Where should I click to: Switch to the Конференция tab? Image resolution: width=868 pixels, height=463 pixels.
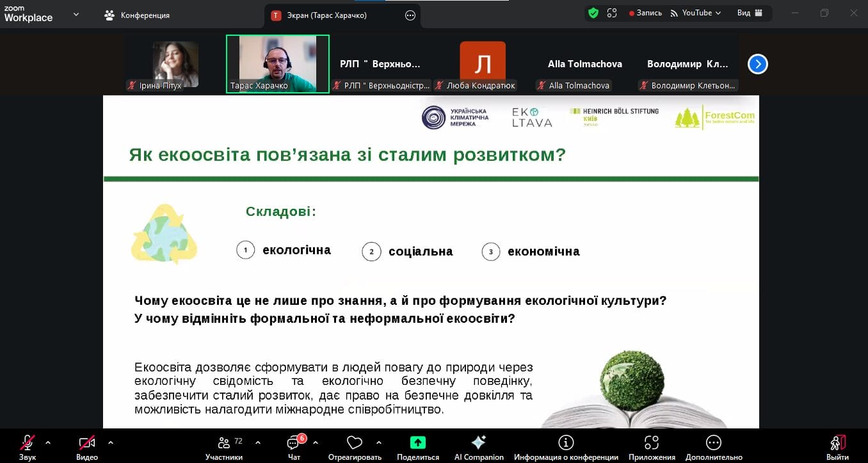pyautogui.click(x=137, y=15)
